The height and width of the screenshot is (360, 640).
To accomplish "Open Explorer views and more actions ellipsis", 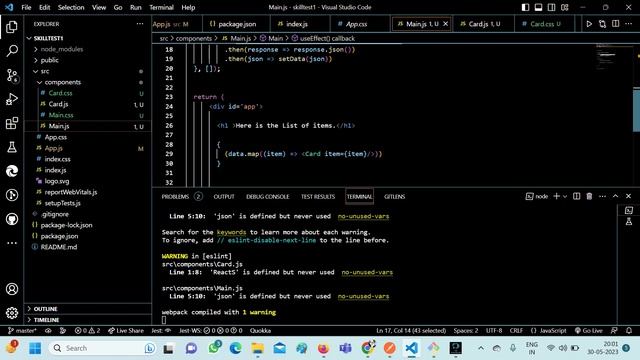I will pos(140,24).
